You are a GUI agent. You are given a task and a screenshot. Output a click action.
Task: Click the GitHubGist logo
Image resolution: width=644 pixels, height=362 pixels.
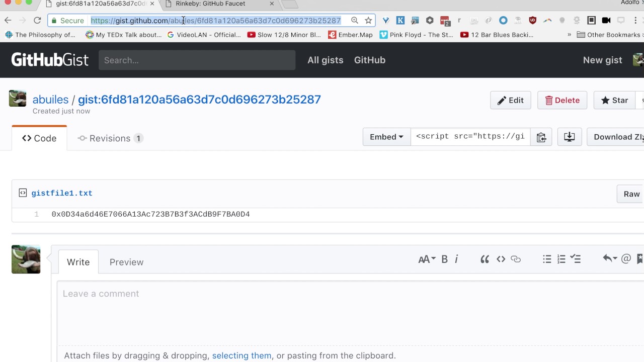coord(50,60)
